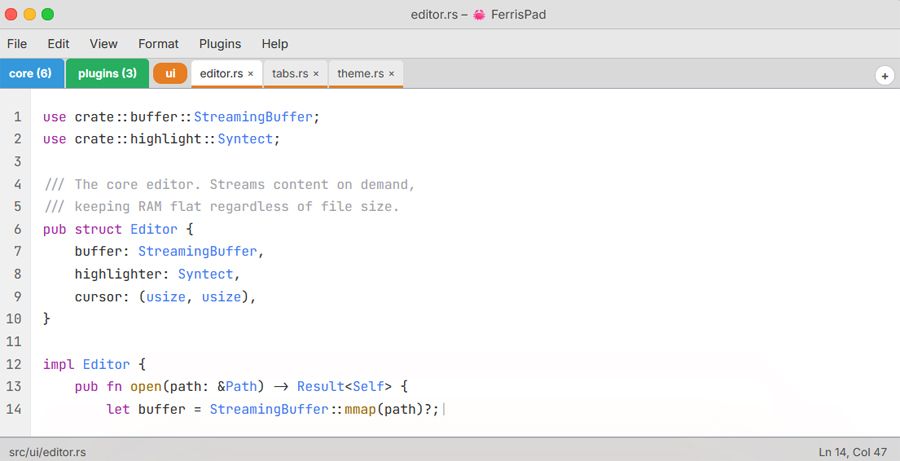The height and width of the screenshot is (461, 900).
Task: Switch to the theme.rs tab
Action: click(360, 73)
